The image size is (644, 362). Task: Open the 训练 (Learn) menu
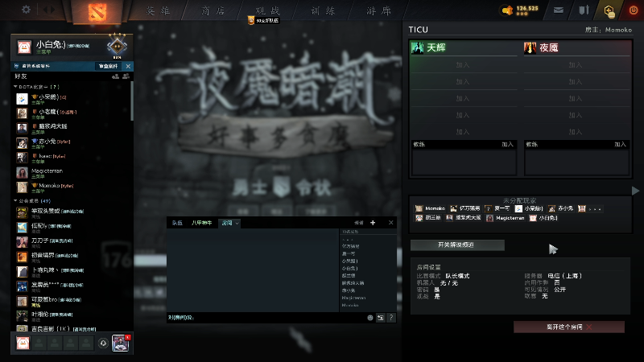(323, 10)
